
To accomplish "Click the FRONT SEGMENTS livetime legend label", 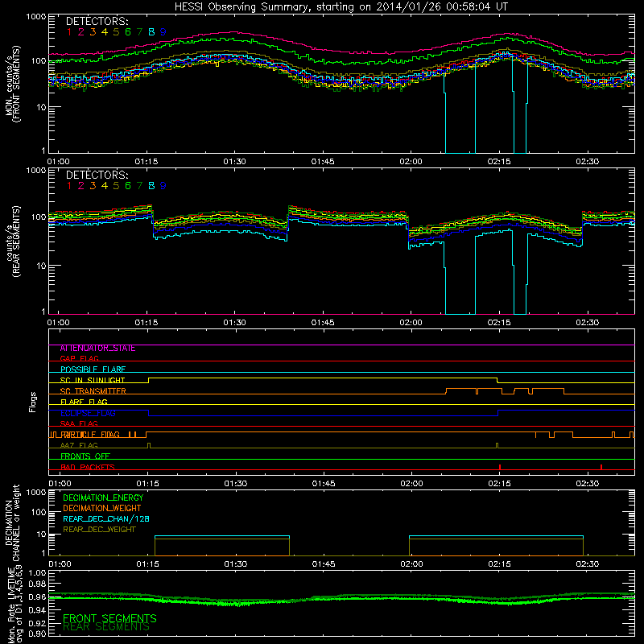I will [109, 618].
